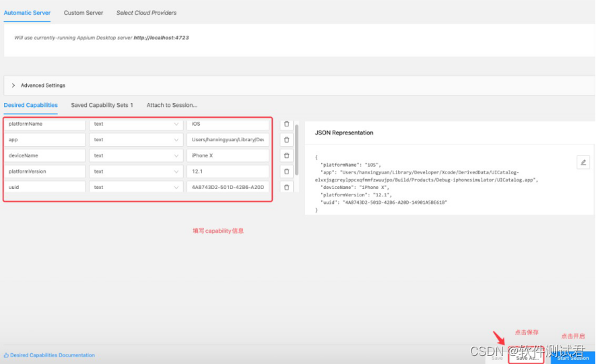
Task: Click the deviceName name field
Action: point(45,155)
